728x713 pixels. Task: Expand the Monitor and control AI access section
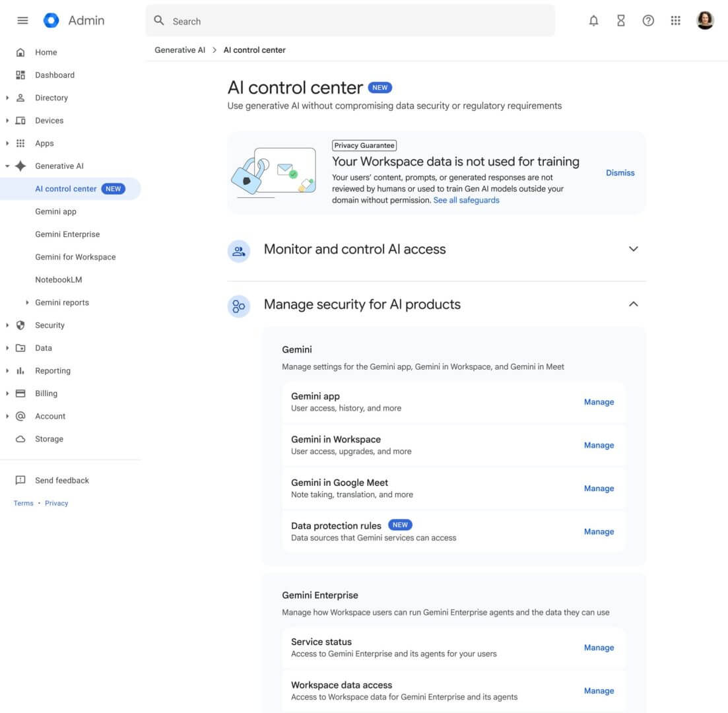coord(633,249)
